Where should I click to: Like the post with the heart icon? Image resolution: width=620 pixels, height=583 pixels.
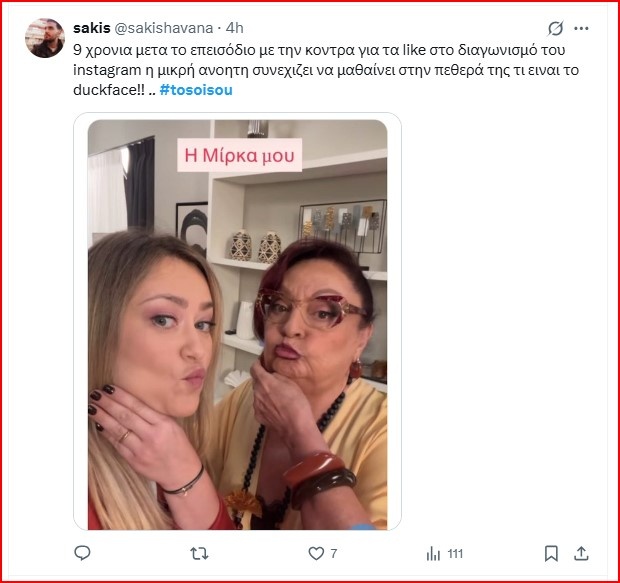tap(316, 553)
